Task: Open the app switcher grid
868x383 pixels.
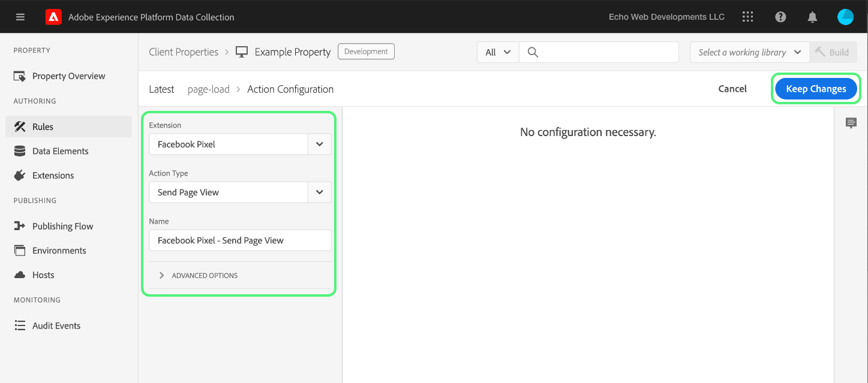Action: (747, 17)
